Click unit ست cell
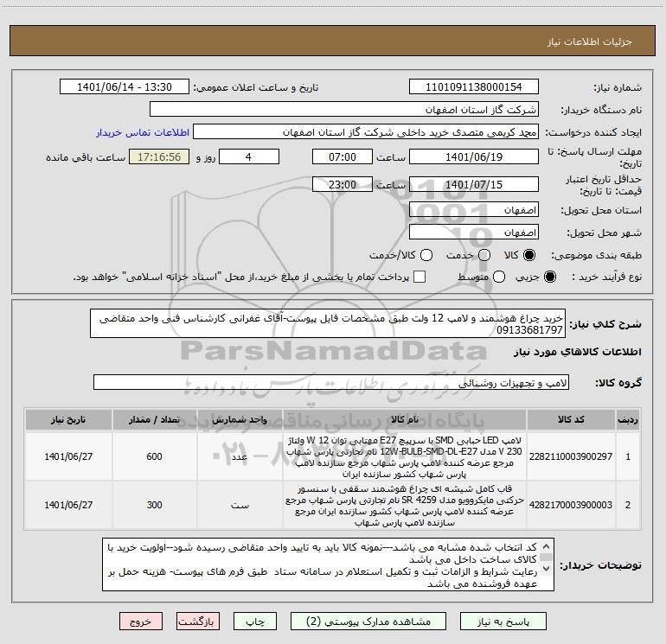Viewport: 666px width, 644px height. tap(240, 505)
